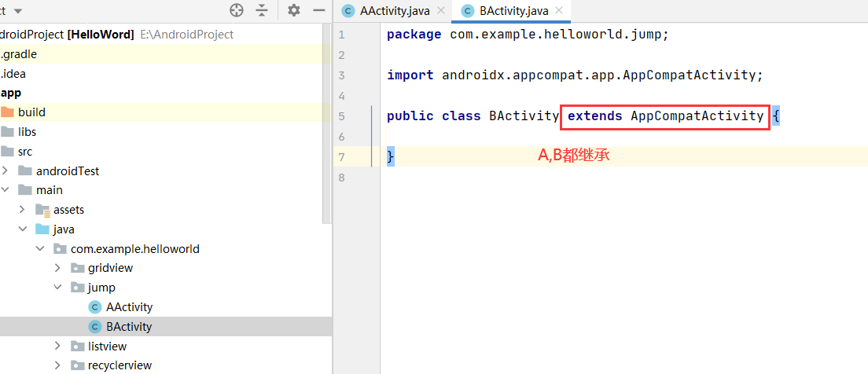Click the jump package icon
Viewport: 868px width, 374px height.
pos(78,288)
